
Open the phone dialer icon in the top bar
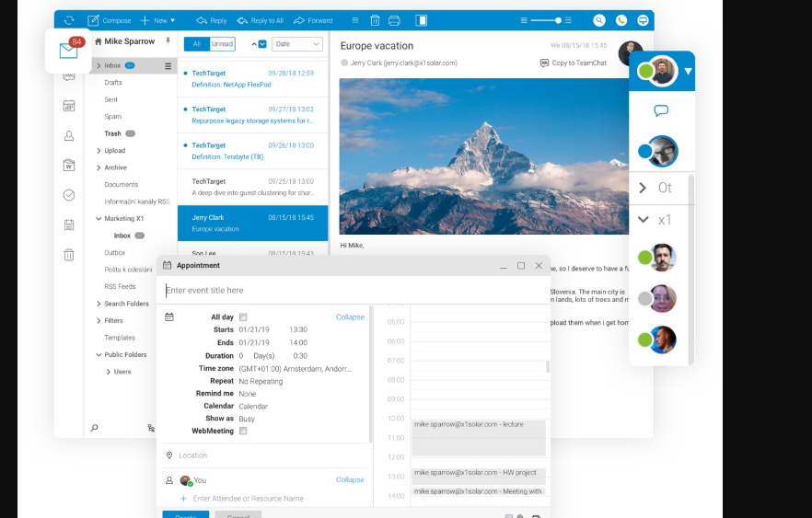[x=621, y=20]
